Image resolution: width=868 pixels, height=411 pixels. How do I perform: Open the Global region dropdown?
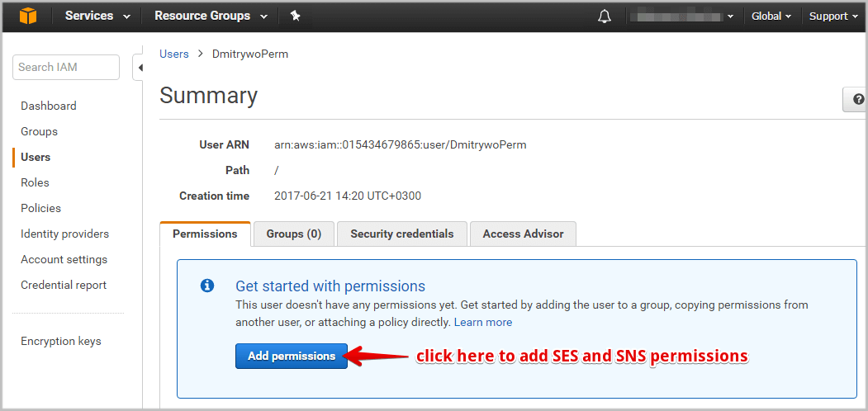[x=771, y=17]
